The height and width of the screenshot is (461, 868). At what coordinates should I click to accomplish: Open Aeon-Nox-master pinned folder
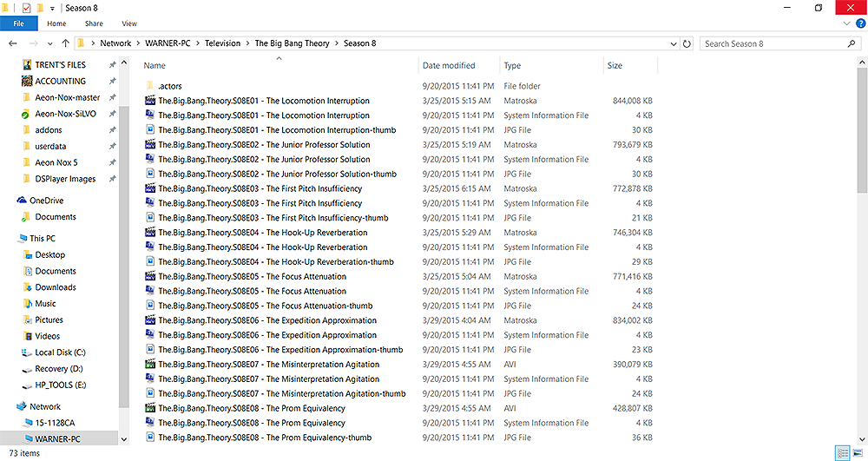(68, 97)
